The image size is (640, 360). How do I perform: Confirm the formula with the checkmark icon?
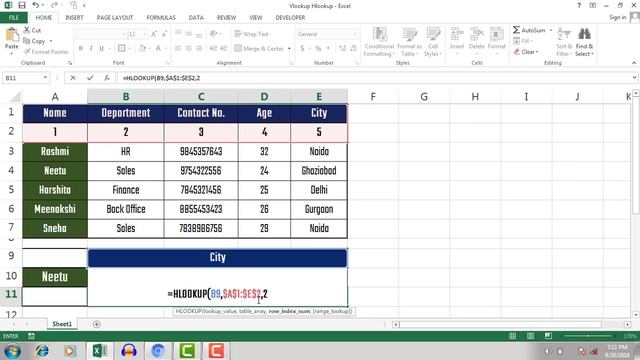(90, 78)
